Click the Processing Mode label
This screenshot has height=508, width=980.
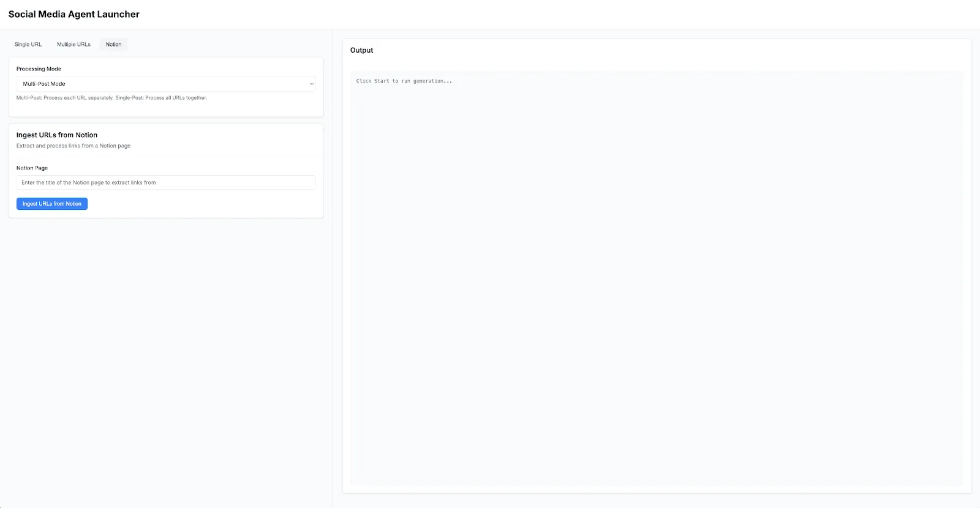[39, 69]
